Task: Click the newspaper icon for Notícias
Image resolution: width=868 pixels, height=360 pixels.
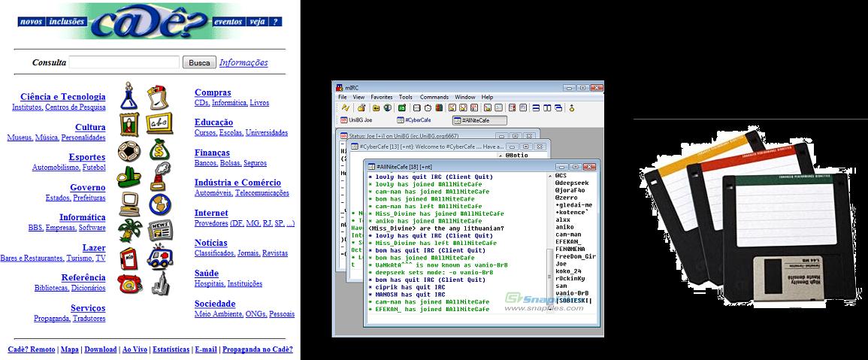Action: (160, 231)
